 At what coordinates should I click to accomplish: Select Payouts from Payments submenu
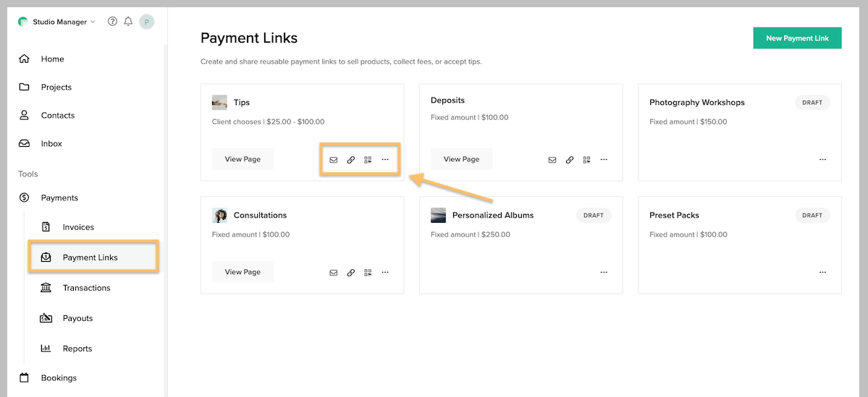(77, 318)
